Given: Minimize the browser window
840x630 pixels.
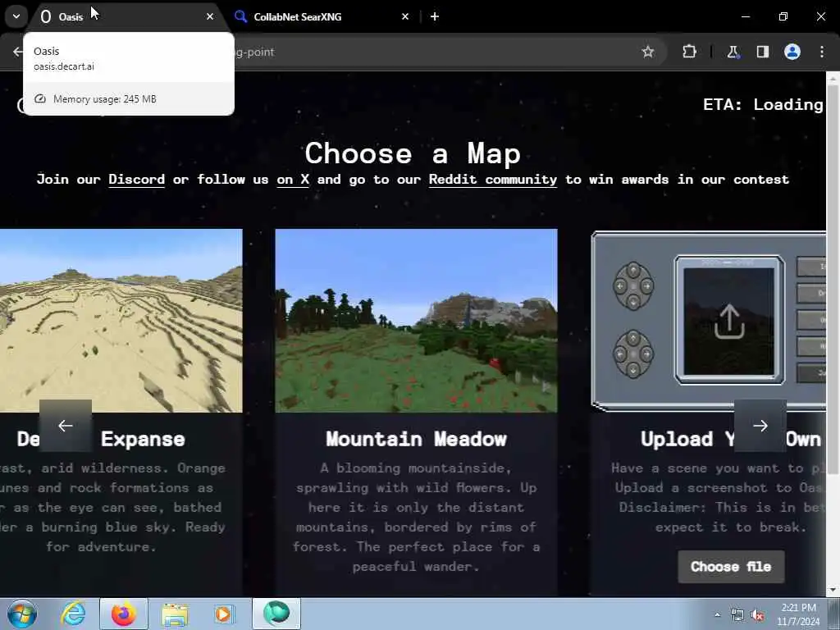Looking at the screenshot, I should [745, 16].
